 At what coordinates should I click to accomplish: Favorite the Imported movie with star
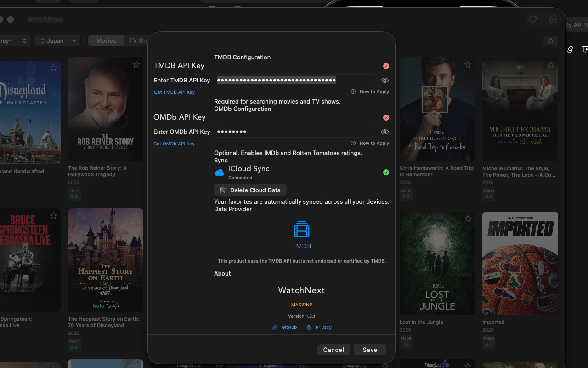click(x=551, y=218)
